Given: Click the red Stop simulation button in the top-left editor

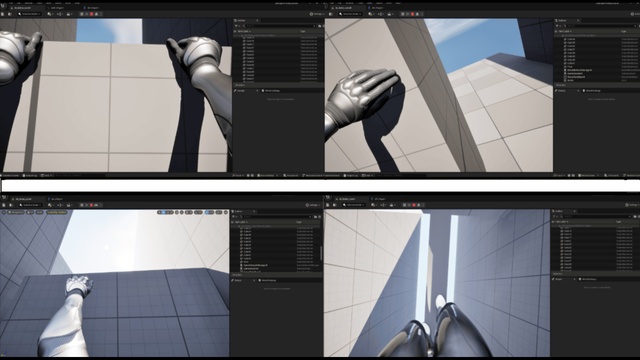Looking at the screenshot, I should [91, 14].
